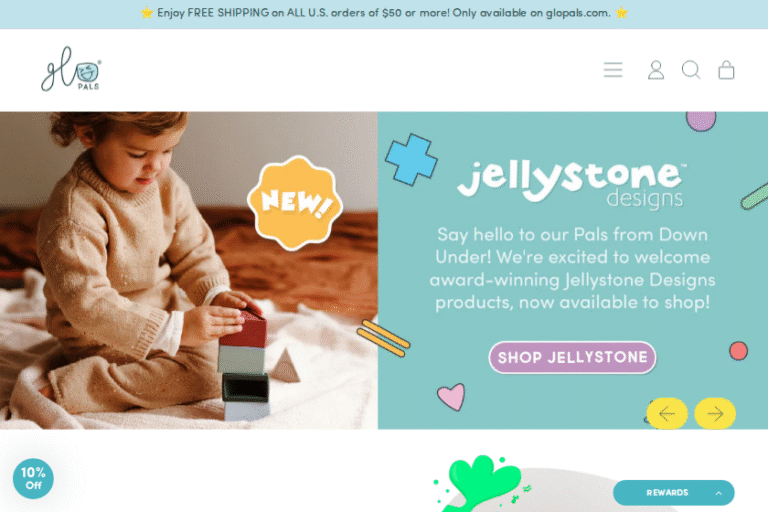Click the green splat graphic below the banner
Image resolution: width=768 pixels, height=512 pixels.
[x=480, y=483]
